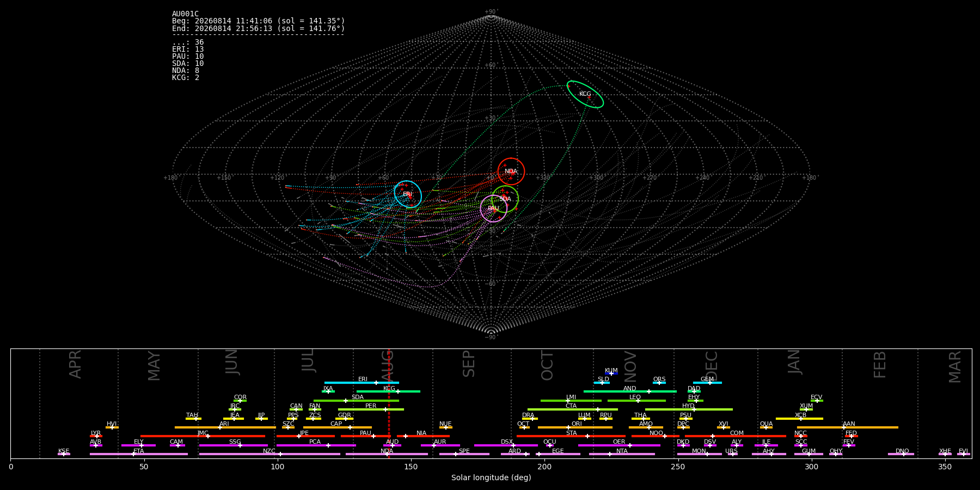Select the ETA shower bar

[139, 454]
